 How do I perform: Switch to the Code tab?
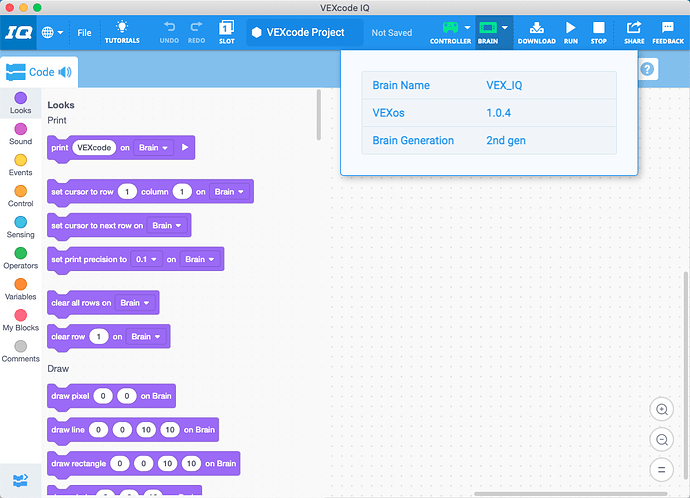point(39,72)
